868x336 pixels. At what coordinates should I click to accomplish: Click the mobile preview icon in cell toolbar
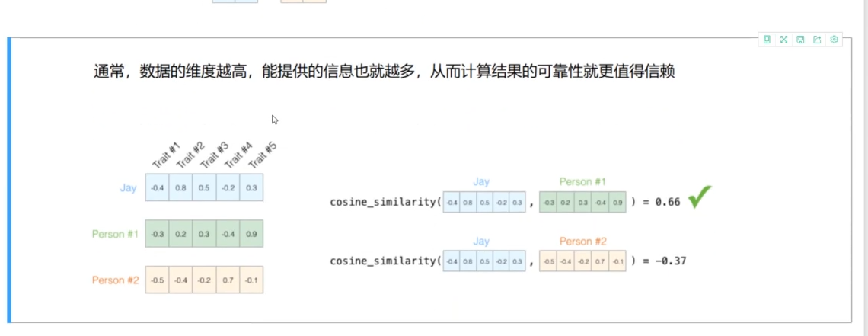767,40
